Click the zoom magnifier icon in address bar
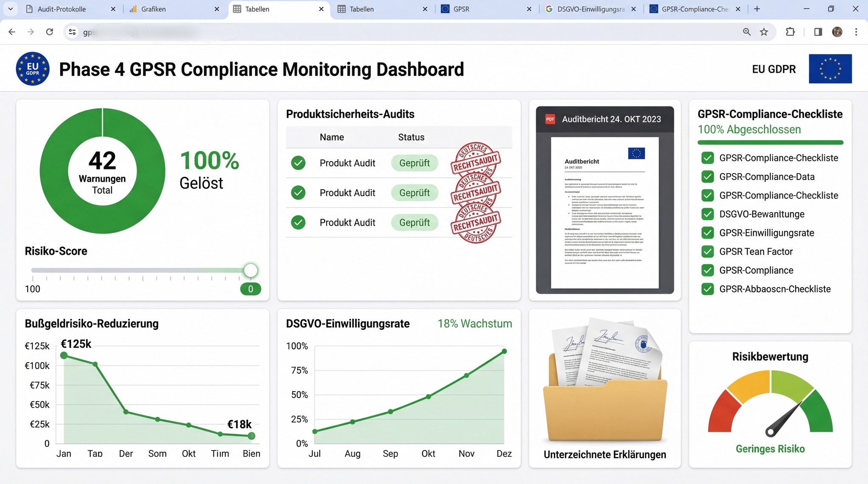 [x=746, y=32]
